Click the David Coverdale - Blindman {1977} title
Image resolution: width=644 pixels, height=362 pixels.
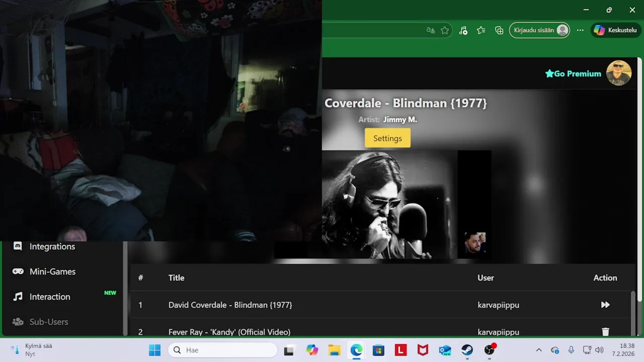tap(230, 305)
